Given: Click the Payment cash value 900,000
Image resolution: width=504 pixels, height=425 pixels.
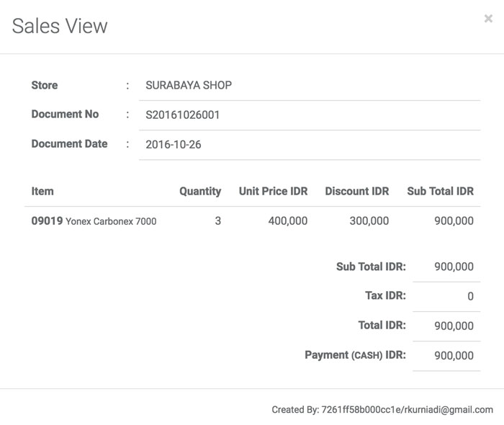Looking at the screenshot, I should (454, 355).
